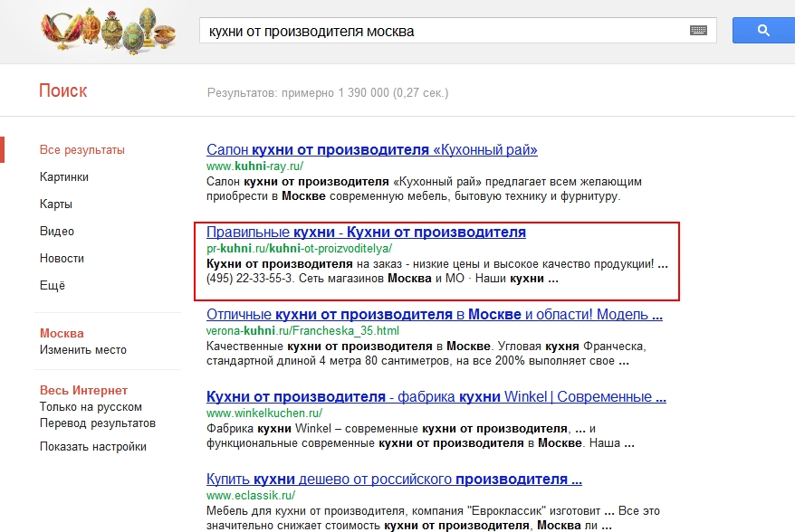The height and width of the screenshot is (532, 795).
Task: Open result Купить кухни дешево от российского производителя
Action: pyautogui.click(x=394, y=479)
